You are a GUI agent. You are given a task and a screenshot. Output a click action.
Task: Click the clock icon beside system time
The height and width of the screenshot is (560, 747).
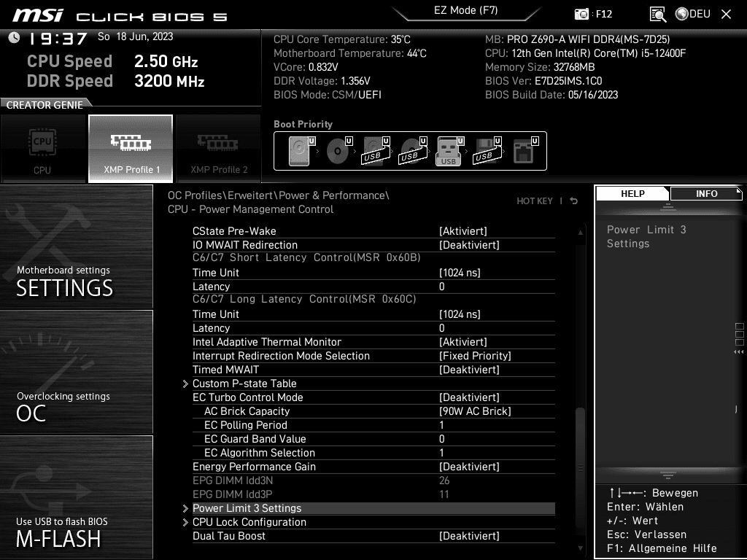[15, 38]
